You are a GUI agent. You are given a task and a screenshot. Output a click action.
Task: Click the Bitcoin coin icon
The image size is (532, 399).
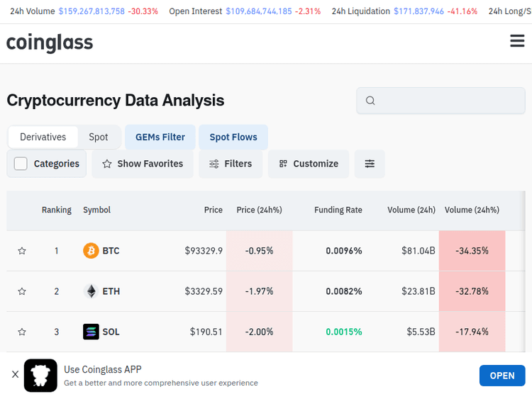click(91, 251)
